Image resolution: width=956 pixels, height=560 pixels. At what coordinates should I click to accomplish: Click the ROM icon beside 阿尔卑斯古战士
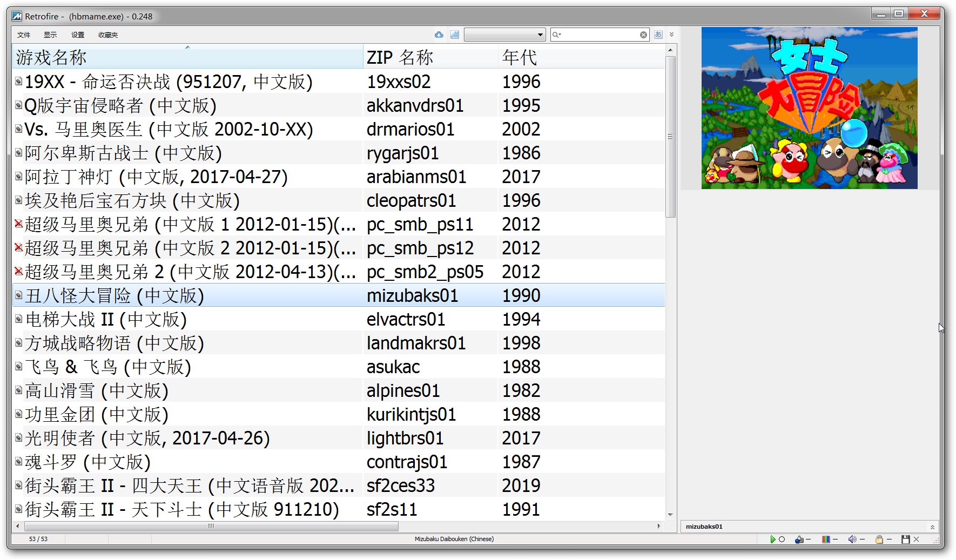tap(19, 152)
